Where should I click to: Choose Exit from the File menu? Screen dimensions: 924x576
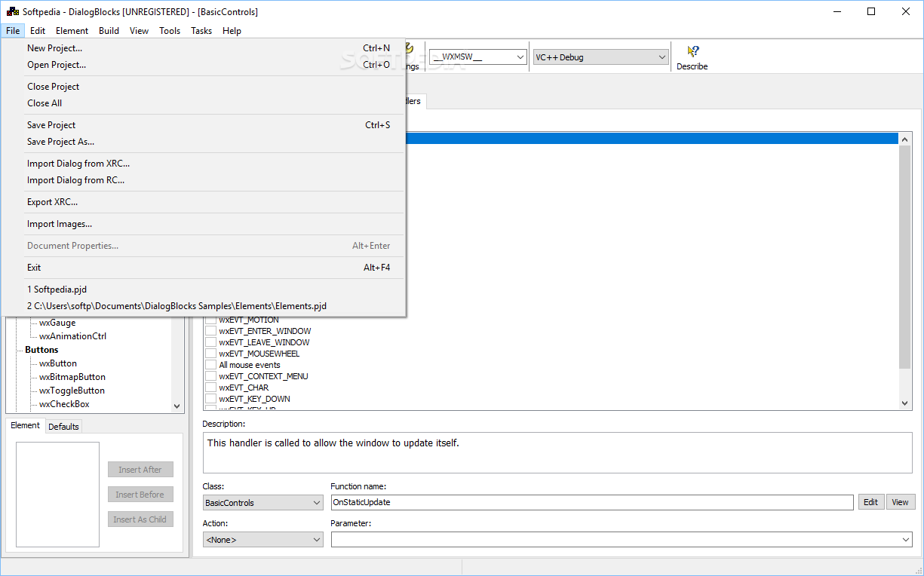pos(204,268)
